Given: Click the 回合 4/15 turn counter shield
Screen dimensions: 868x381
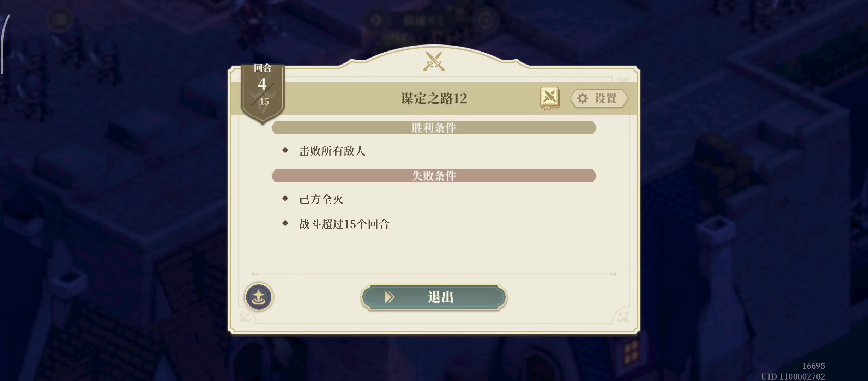Looking at the screenshot, I should click(x=263, y=92).
